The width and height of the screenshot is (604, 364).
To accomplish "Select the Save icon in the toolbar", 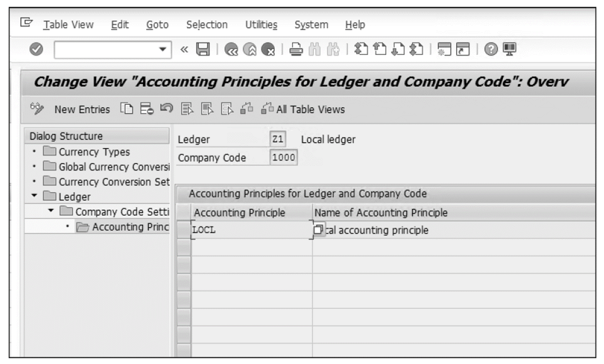I will pyautogui.click(x=203, y=49).
